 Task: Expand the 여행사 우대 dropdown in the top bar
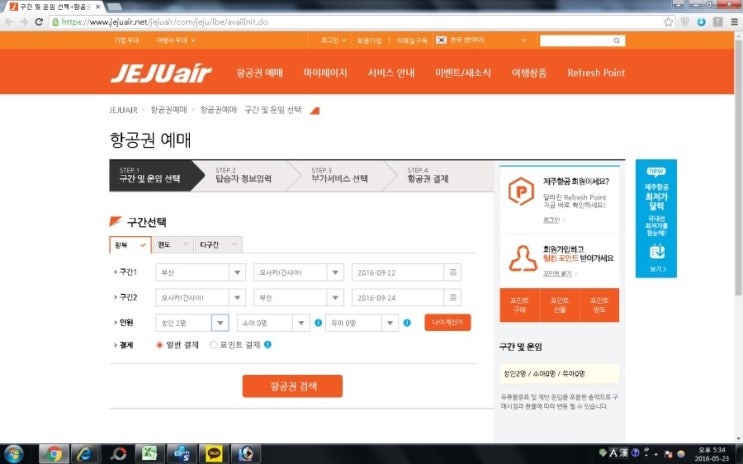[x=176, y=40]
